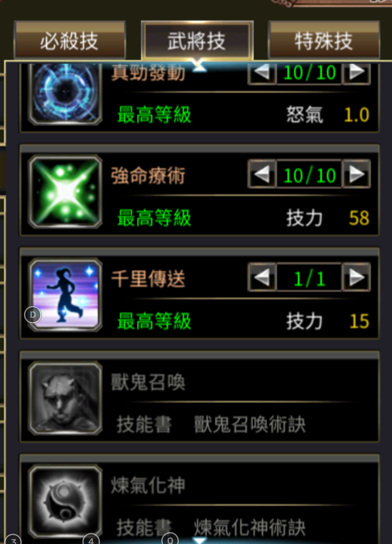The image size is (392, 544).
Task: Click the down arrow below the skill list
Action: 200,540
